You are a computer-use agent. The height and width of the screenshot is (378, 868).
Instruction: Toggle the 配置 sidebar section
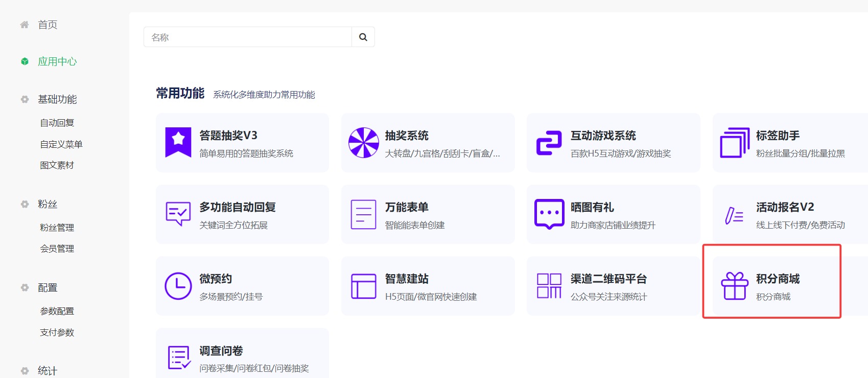[x=47, y=287]
